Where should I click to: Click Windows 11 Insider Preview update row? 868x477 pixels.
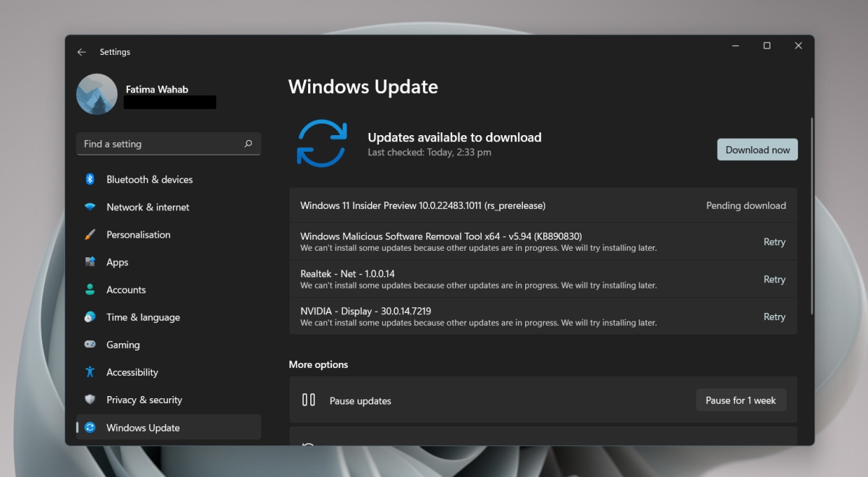543,205
